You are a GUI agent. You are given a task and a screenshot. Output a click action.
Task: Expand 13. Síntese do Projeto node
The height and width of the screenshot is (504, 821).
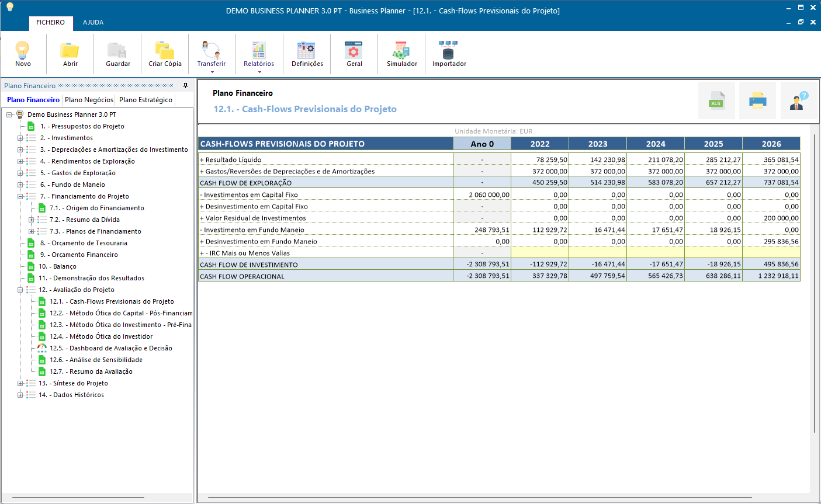pos(20,384)
